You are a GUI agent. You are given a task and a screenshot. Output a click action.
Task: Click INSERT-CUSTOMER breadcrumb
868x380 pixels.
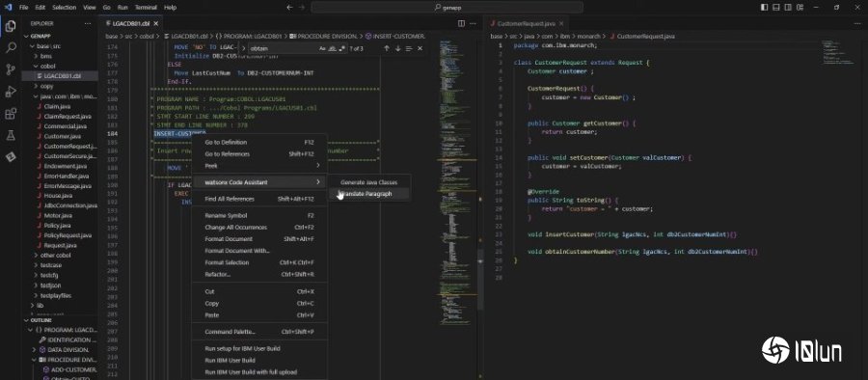tap(395, 36)
